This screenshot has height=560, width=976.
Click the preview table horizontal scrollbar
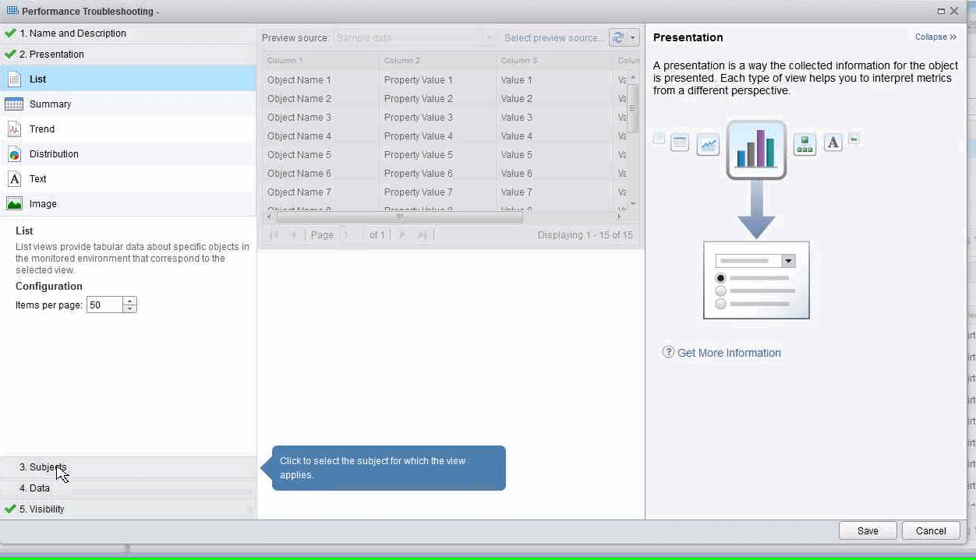[399, 217]
